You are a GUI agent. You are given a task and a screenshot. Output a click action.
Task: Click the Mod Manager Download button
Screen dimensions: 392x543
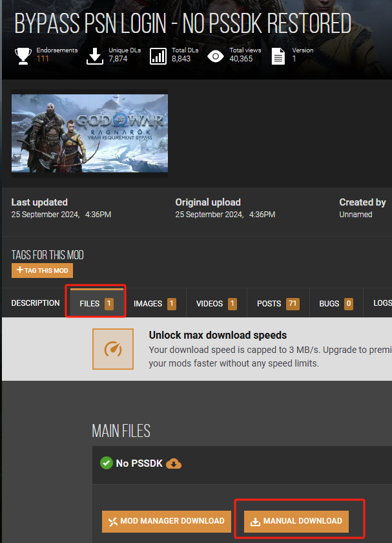(x=166, y=521)
